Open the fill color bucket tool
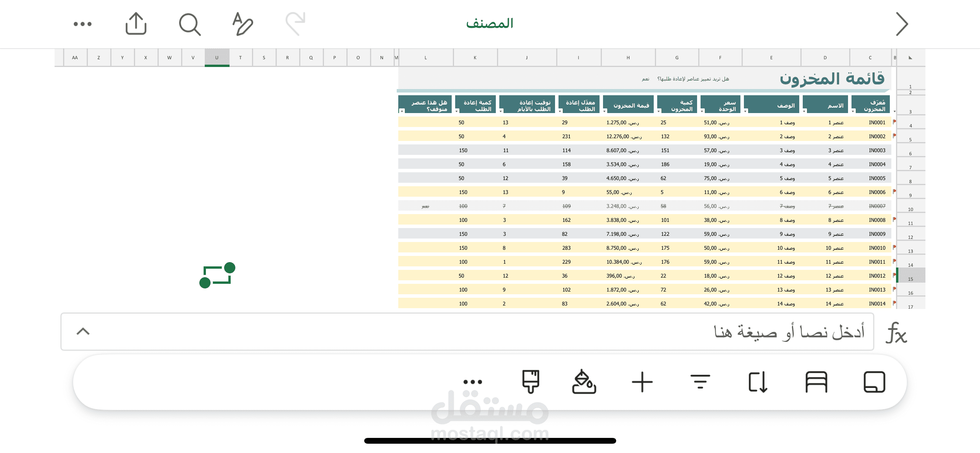Screen dimensions: 980x453 tap(584, 382)
